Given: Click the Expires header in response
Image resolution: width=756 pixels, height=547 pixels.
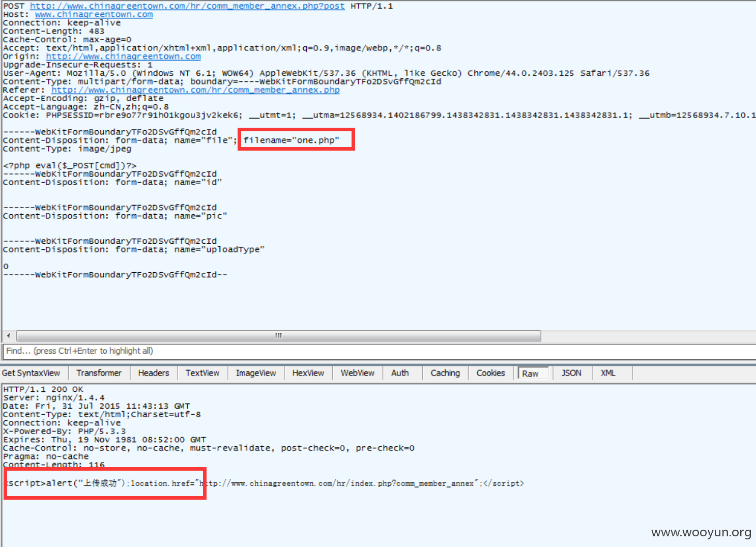Looking at the screenshot, I should pyautogui.click(x=105, y=440).
